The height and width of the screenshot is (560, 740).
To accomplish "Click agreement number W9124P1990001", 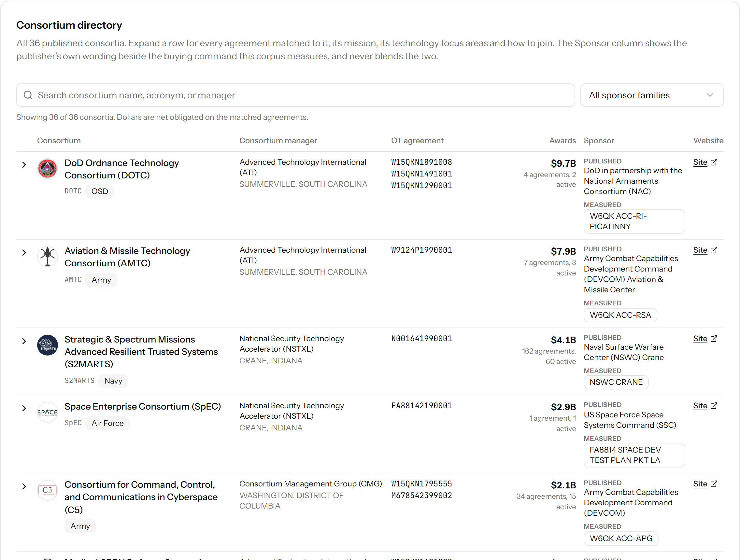I will (421, 250).
